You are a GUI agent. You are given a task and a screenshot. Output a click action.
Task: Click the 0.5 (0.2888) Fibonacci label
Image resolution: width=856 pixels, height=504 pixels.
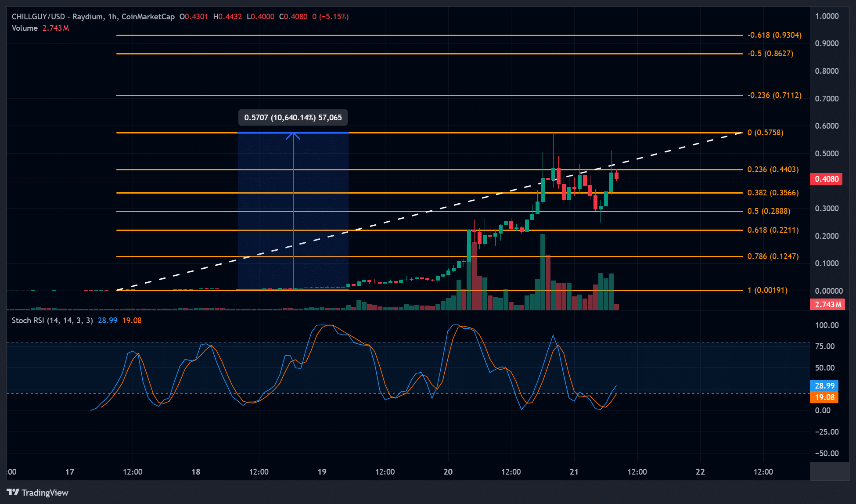(769, 211)
